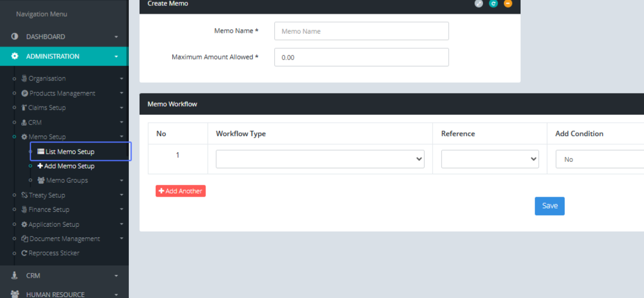Collapse Create Memo panel with orange minus icon
644x298 pixels.
click(x=508, y=4)
